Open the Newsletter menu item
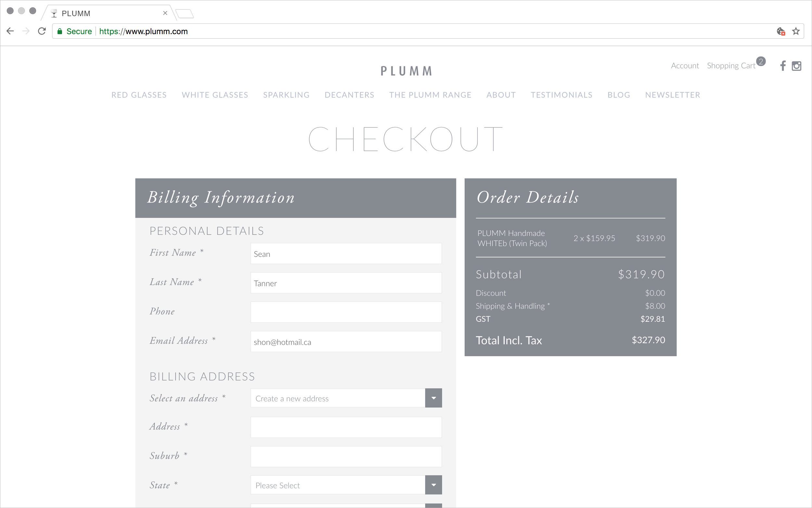The image size is (812, 508). [x=673, y=95]
